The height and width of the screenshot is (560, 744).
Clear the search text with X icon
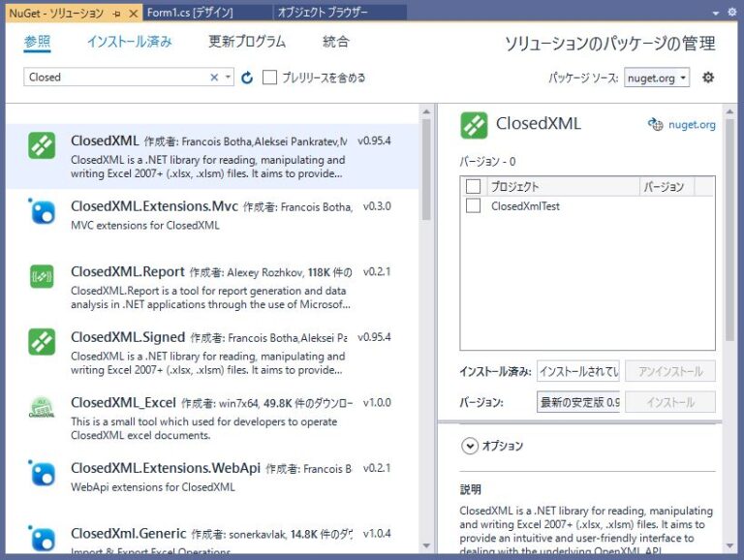point(214,78)
